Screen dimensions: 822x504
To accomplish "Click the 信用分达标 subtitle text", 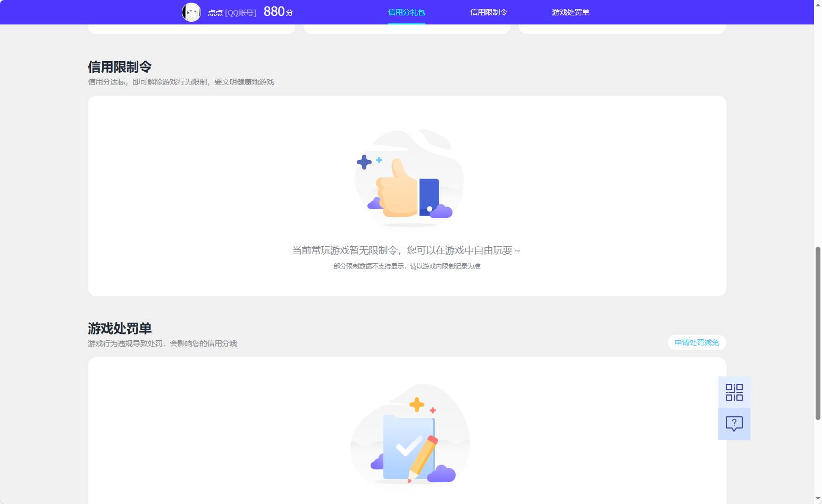I will point(181,82).
